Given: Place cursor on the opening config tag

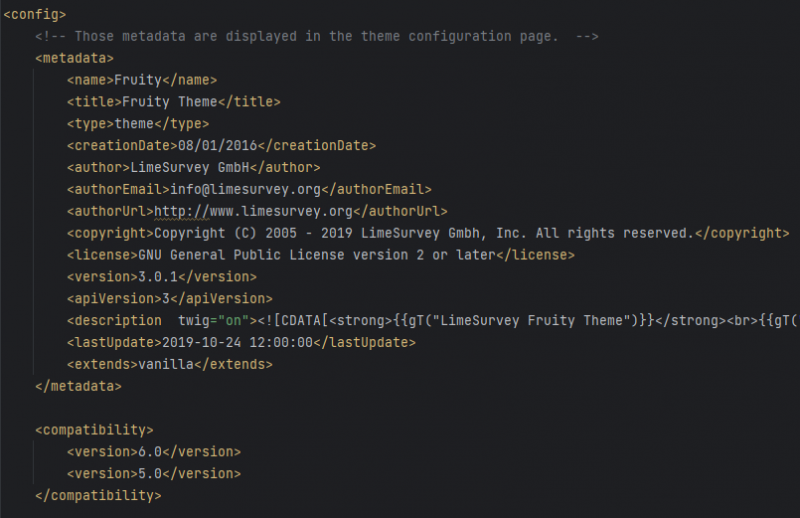Looking at the screenshot, I should (x=35, y=15).
